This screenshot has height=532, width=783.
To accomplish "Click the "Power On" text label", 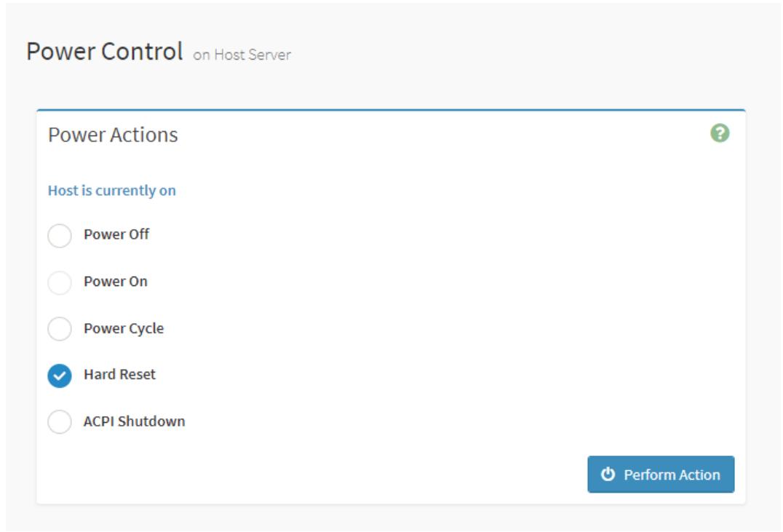I will point(116,281).
